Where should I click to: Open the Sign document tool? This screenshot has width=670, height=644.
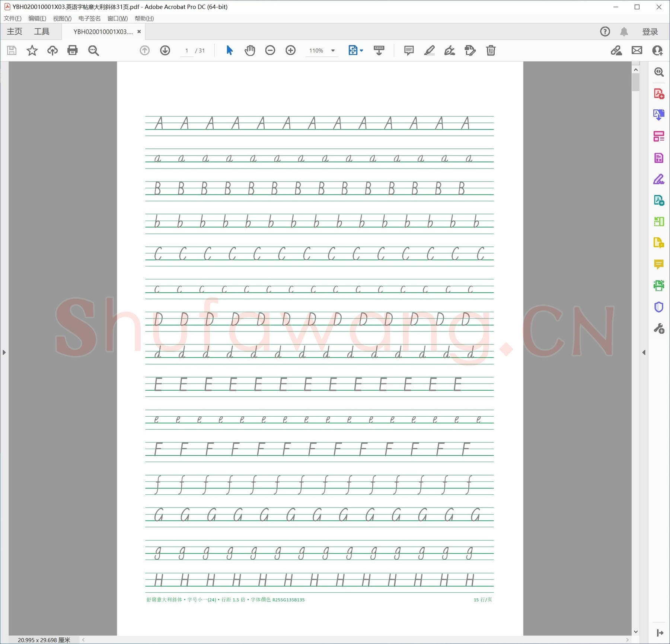coord(450,50)
